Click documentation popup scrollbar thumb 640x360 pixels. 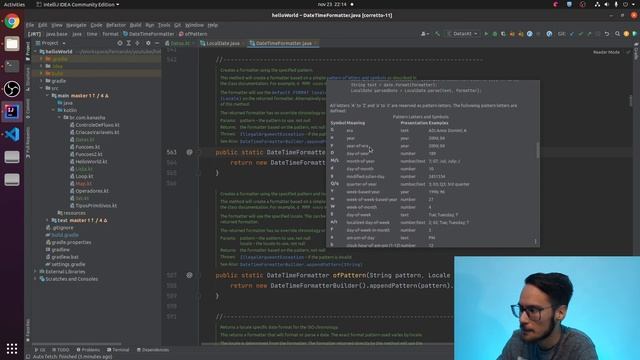pos(538,150)
